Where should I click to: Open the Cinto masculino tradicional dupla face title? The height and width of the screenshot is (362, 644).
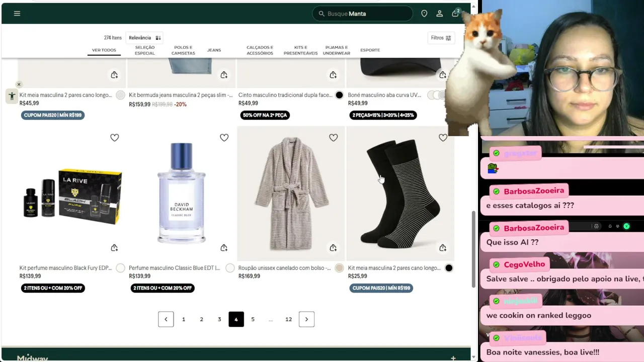coord(285,95)
